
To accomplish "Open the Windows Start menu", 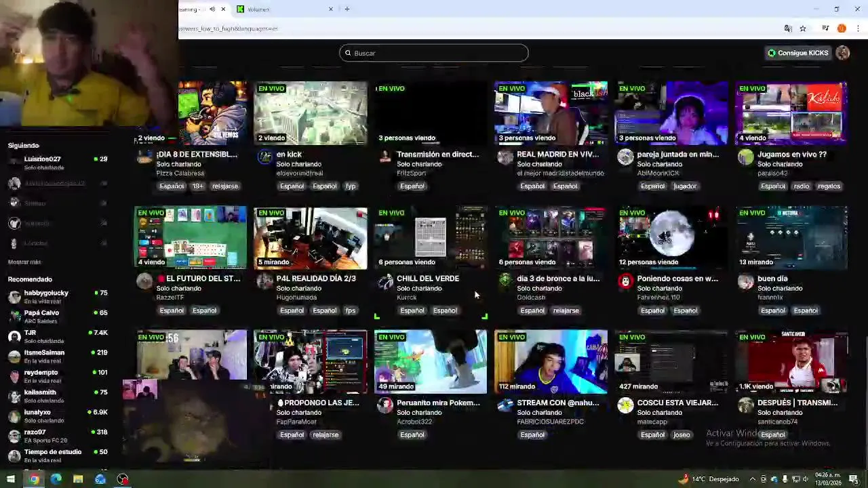I will point(11,479).
